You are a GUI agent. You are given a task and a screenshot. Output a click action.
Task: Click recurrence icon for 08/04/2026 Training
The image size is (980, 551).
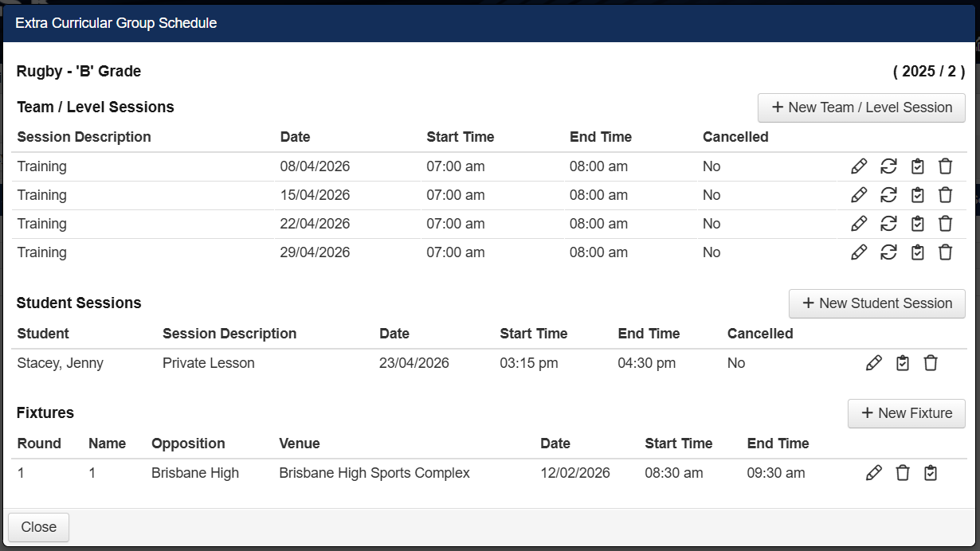[888, 166]
